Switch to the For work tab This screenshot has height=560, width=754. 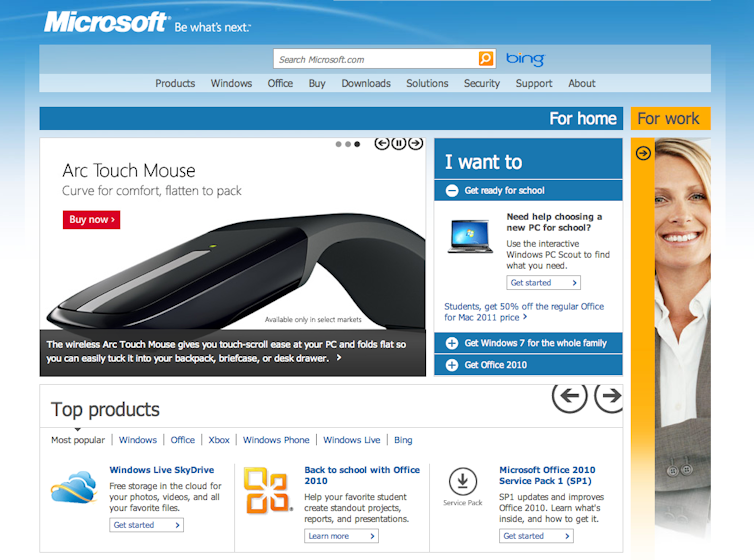coord(670,118)
